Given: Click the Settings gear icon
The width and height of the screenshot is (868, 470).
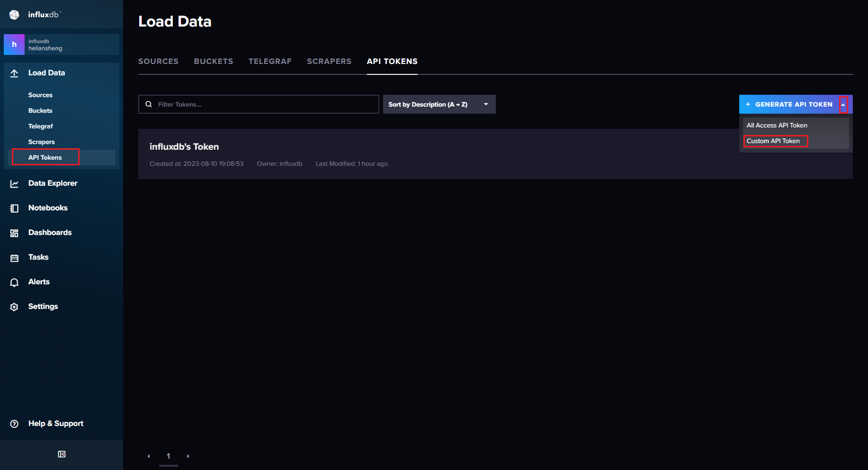Looking at the screenshot, I should tap(14, 306).
